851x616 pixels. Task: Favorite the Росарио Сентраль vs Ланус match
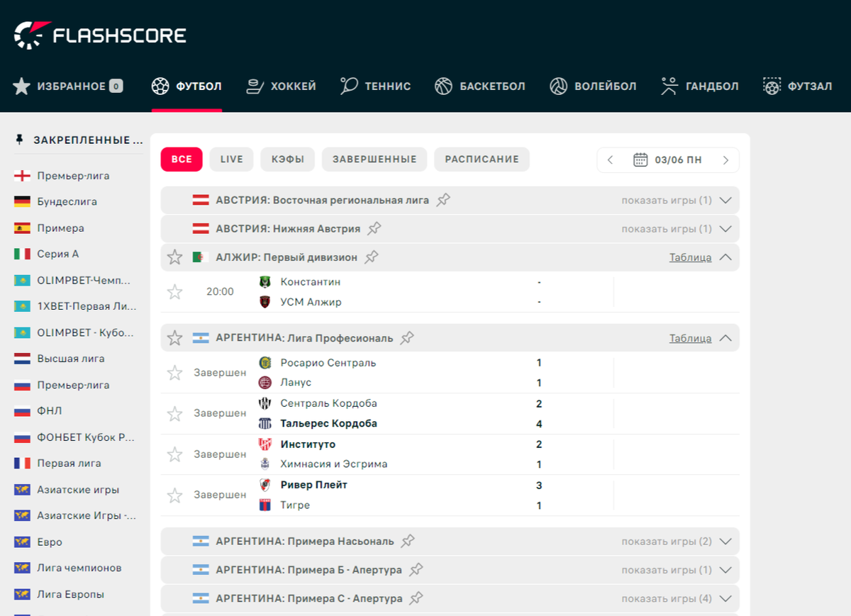tap(174, 373)
